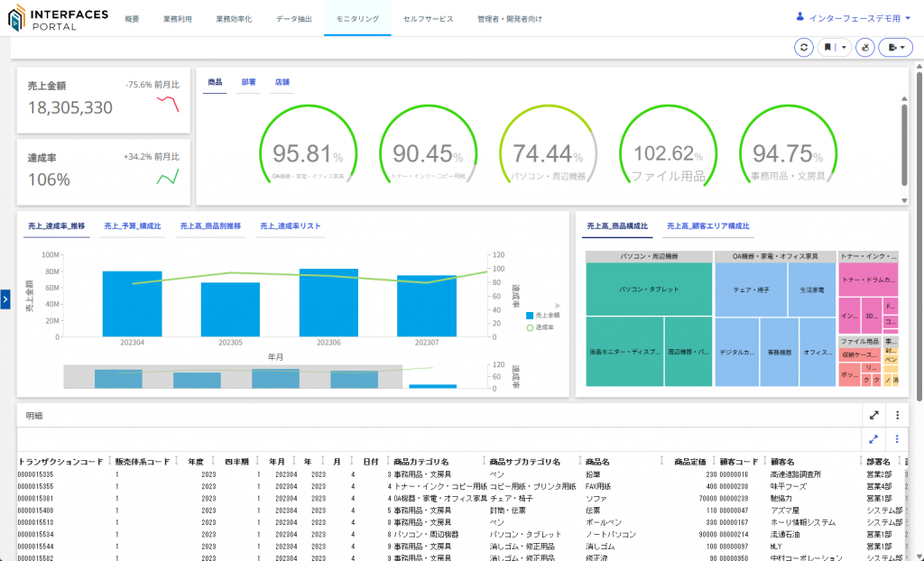
Task: Click the legend paging triangle beside chart
Action: (x=558, y=306)
